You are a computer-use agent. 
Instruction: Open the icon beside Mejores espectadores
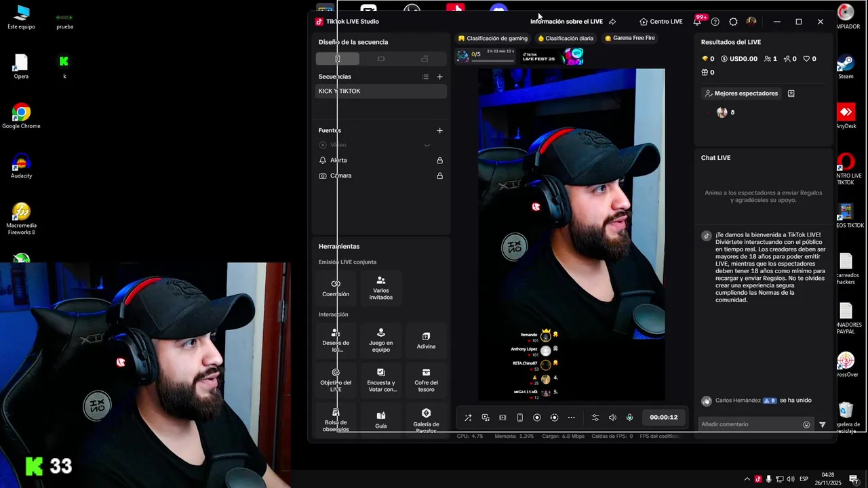tap(791, 94)
